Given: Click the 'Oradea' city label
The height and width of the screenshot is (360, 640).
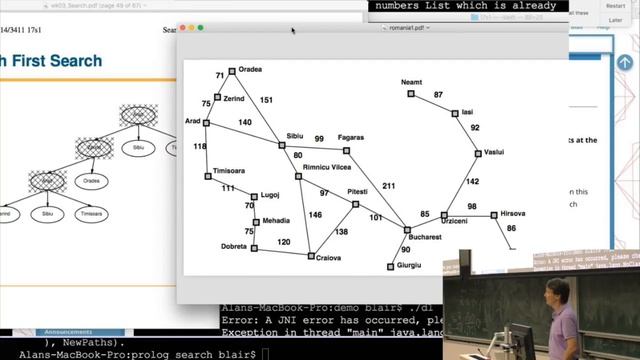Looking at the screenshot, I should [x=250, y=69].
